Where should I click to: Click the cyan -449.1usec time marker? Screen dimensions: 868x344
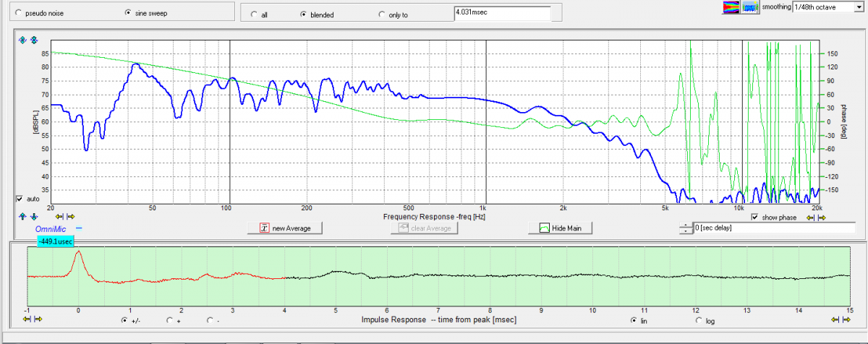[x=56, y=241]
